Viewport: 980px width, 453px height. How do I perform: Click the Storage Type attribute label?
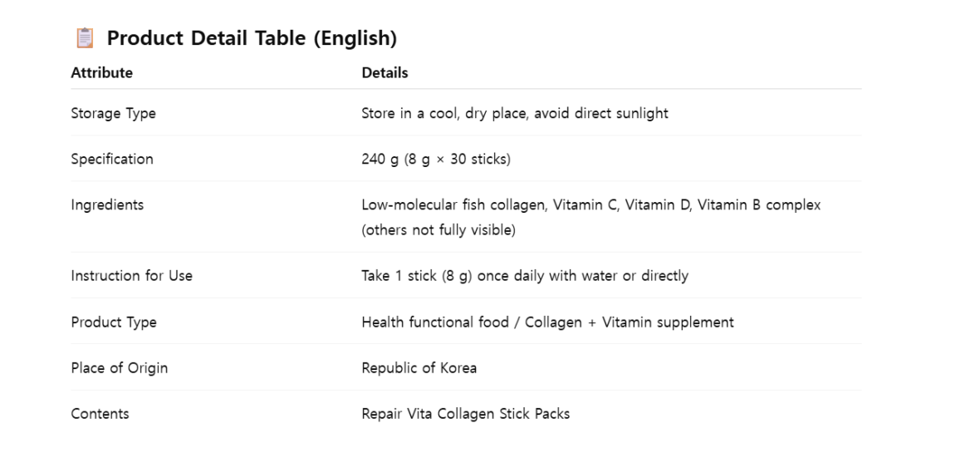[113, 113]
